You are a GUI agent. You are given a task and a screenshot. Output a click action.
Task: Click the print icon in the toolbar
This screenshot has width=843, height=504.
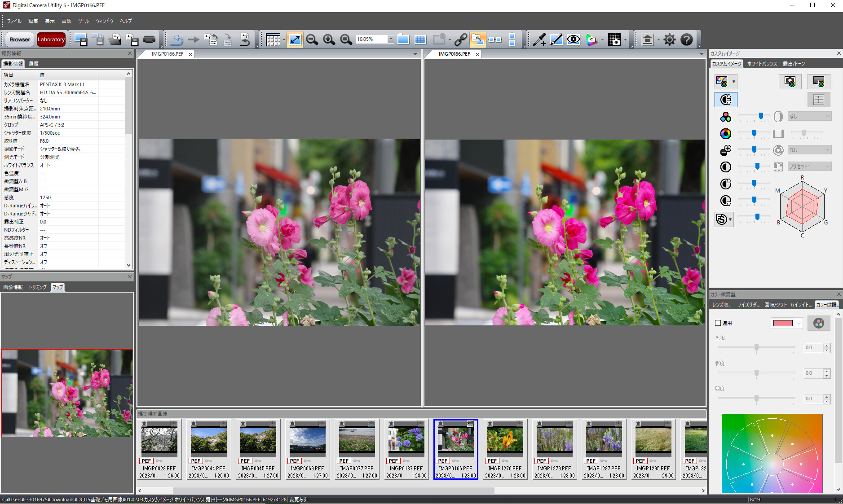point(149,39)
